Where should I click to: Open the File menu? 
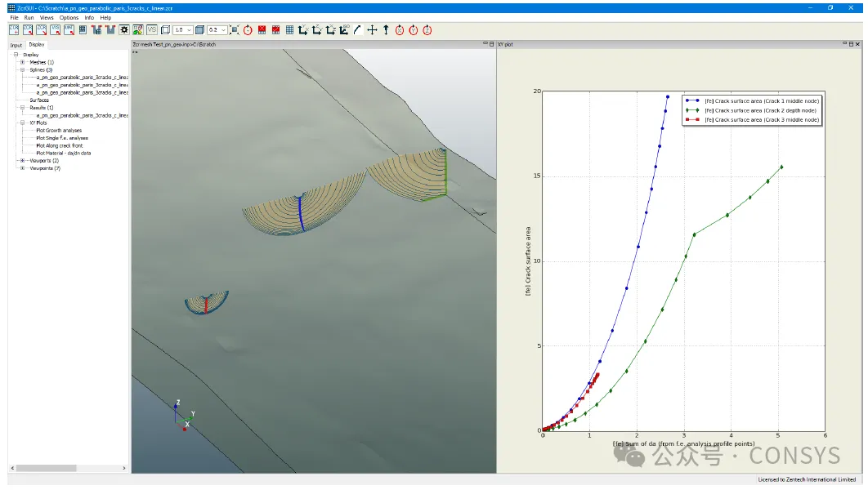pyautogui.click(x=14, y=18)
